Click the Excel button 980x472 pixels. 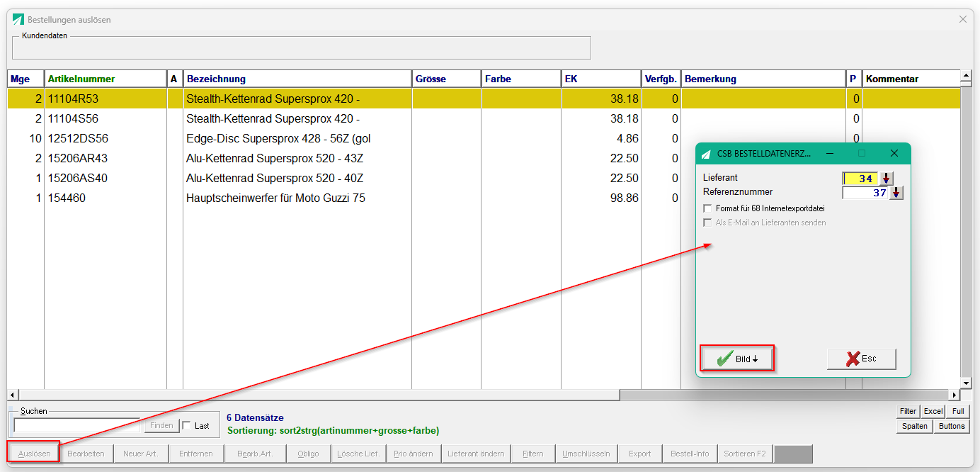pyautogui.click(x=933, y=411)
